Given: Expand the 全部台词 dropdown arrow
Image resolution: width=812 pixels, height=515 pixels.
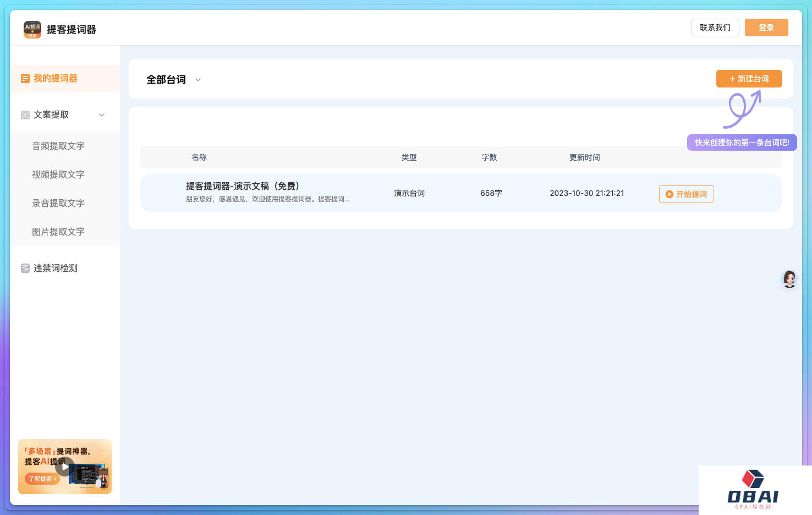Looking at the screenshot, I should tap(198, 80).
